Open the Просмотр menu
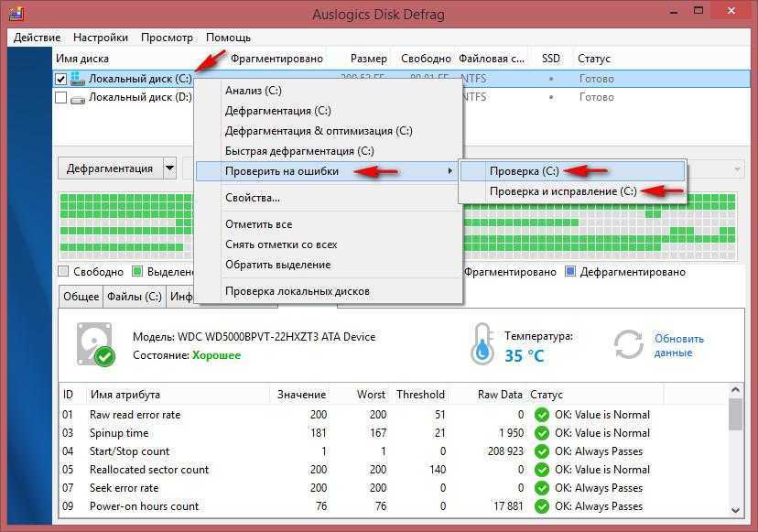The height and width of the screenshot is (532, 758). pos(167,38)
